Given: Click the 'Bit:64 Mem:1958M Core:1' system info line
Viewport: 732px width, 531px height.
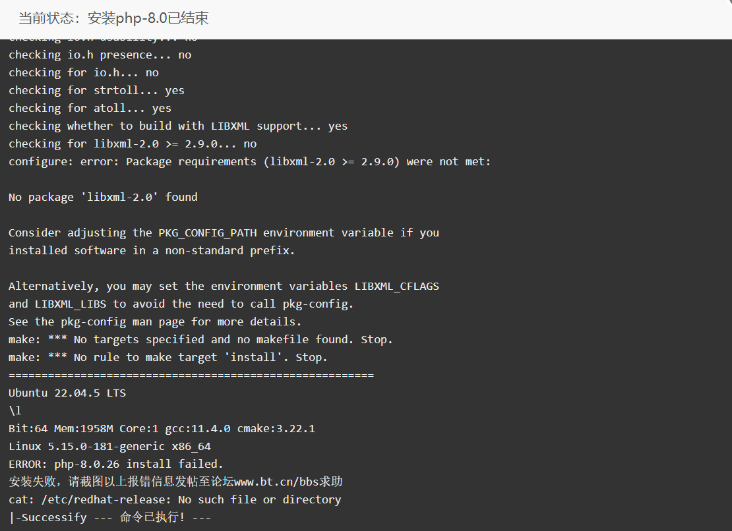Looking at the screenshot, I should pos(162,429).
